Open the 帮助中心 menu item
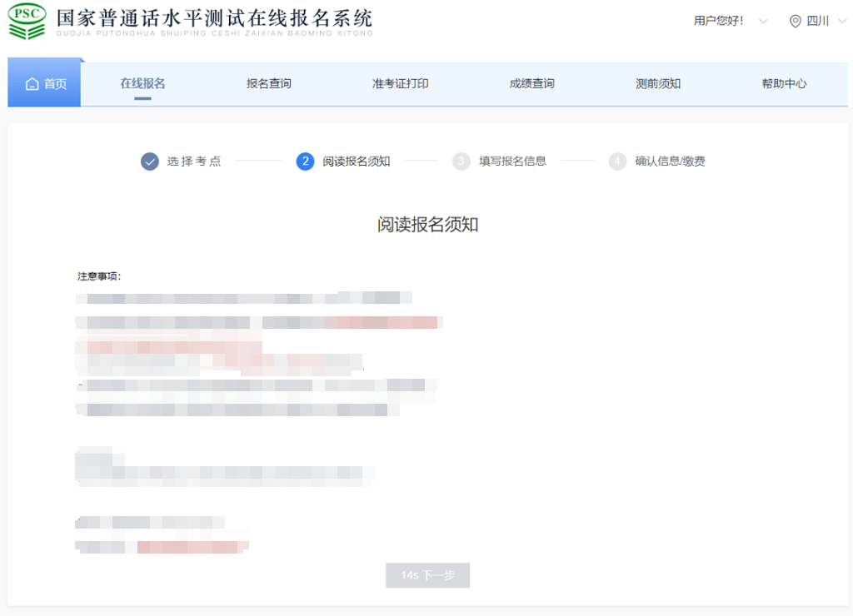853x616 pixels. (x=783, y=82)
